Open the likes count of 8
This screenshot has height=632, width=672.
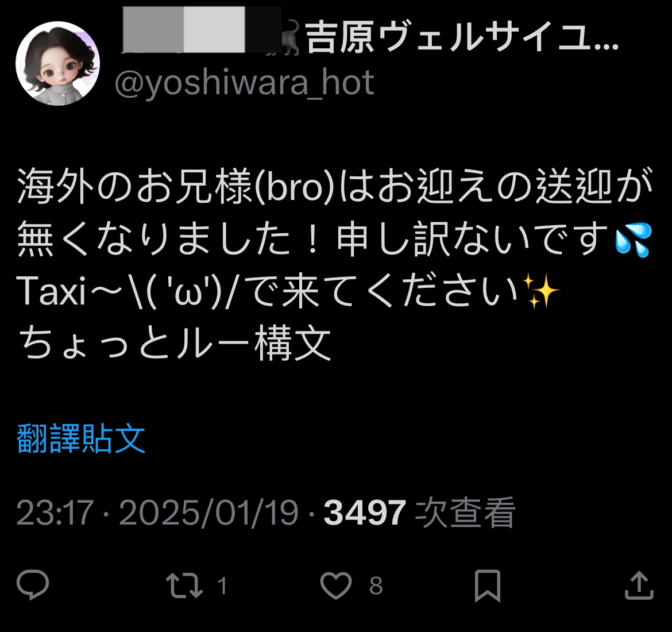click(x=376, y=585)
